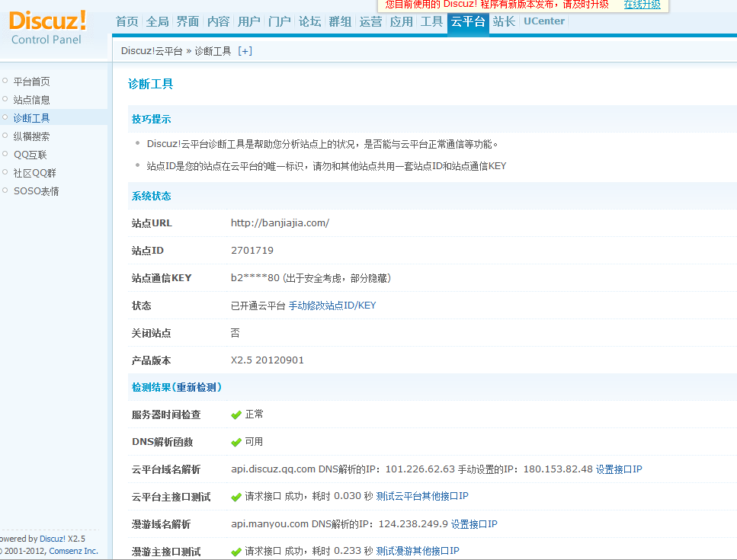
Task: Click the 测试云平台其他接口IP link
Action: tap(422, 496)
